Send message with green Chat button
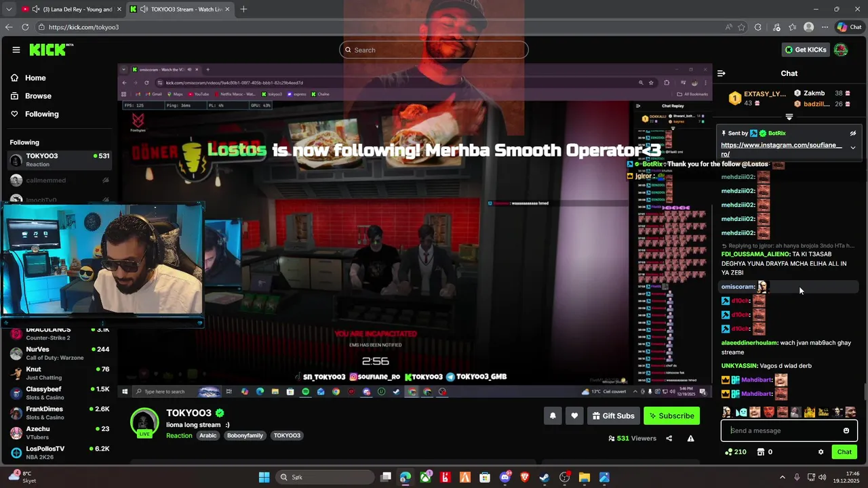 click(844, 452)
